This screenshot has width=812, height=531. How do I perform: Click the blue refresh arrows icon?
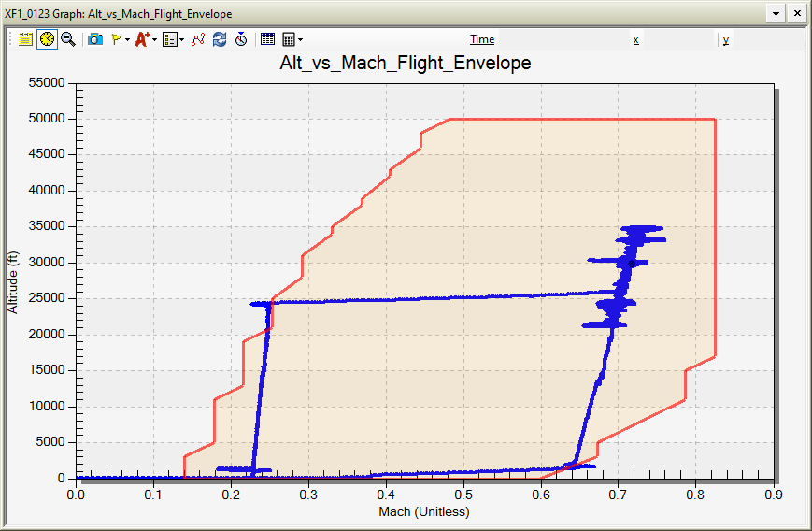click(220, 39)
